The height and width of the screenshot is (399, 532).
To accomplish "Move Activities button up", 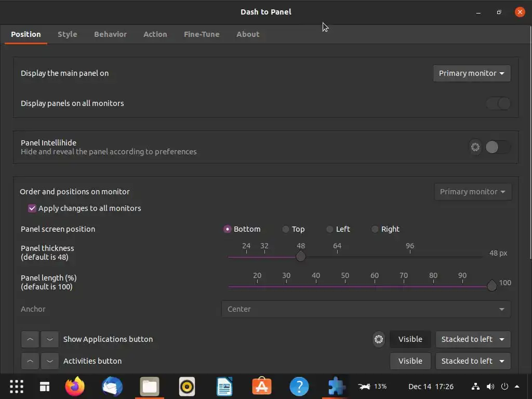I will [x=30, y=361].
